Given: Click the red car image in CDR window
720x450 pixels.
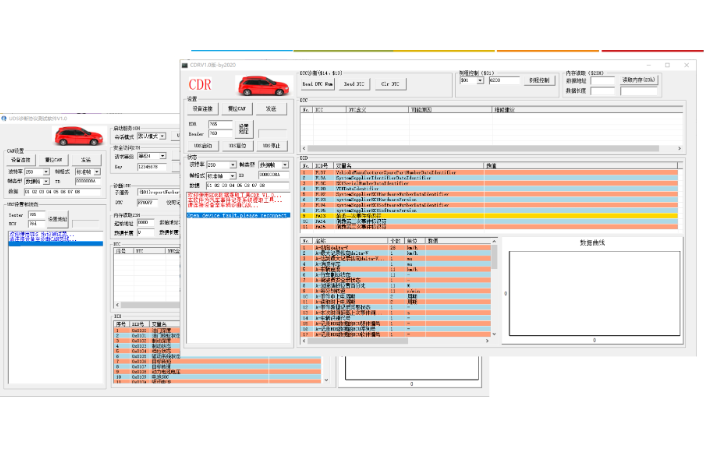Looking at the screenshot, I should click(x=264, y=86).
